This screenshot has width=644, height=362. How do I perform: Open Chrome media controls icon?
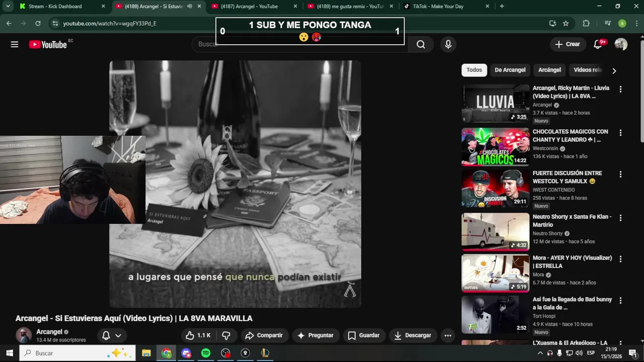coord(608,23)
